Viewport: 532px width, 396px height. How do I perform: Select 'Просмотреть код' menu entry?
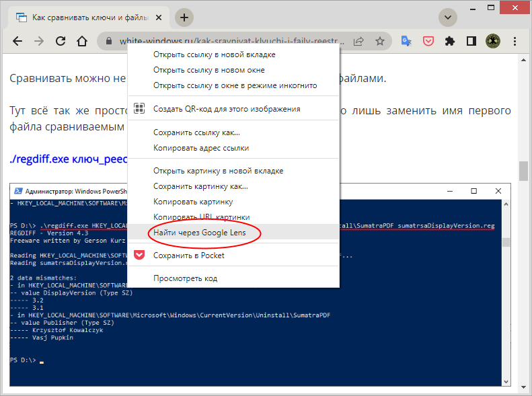click(x=233, y=278)
